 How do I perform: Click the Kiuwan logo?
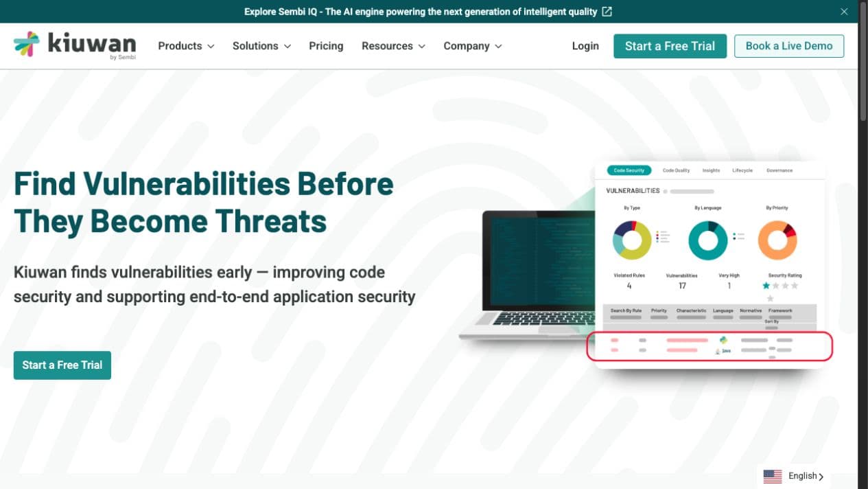(x=75, y=45)
